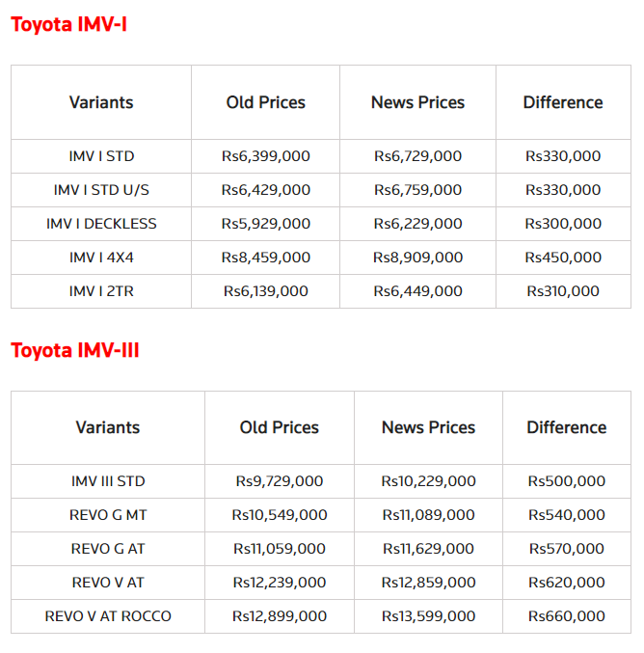The width and height of the screenshot is (644, 653).
Task: Click the Old Prices header in IMV-I table
Action: pyautogui.click(x=266, y=102)
